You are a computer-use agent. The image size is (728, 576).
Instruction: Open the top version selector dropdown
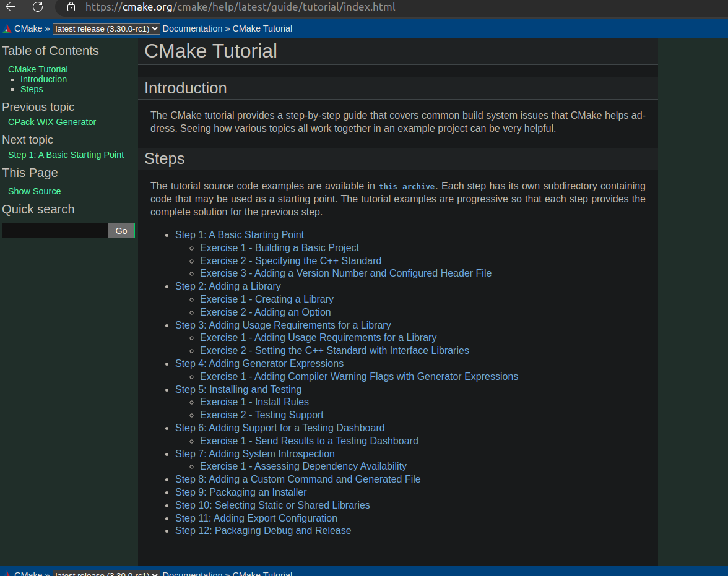pos(106,29)
